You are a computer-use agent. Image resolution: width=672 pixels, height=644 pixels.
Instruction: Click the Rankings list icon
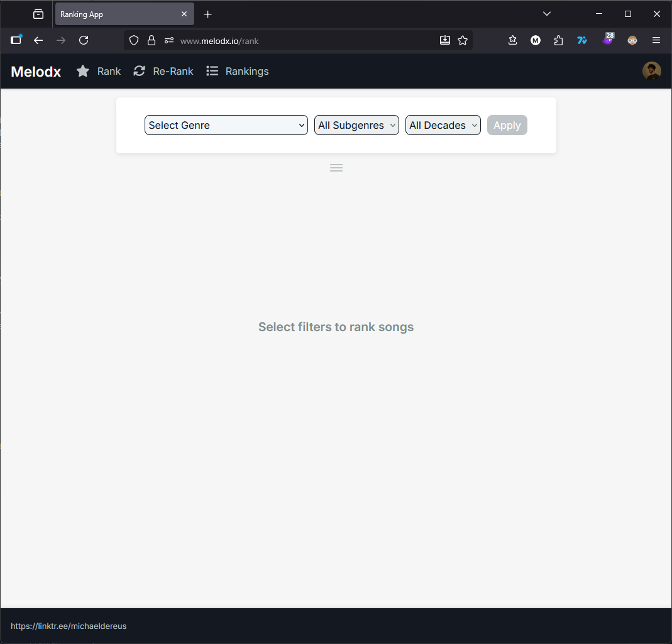(212, 72)
